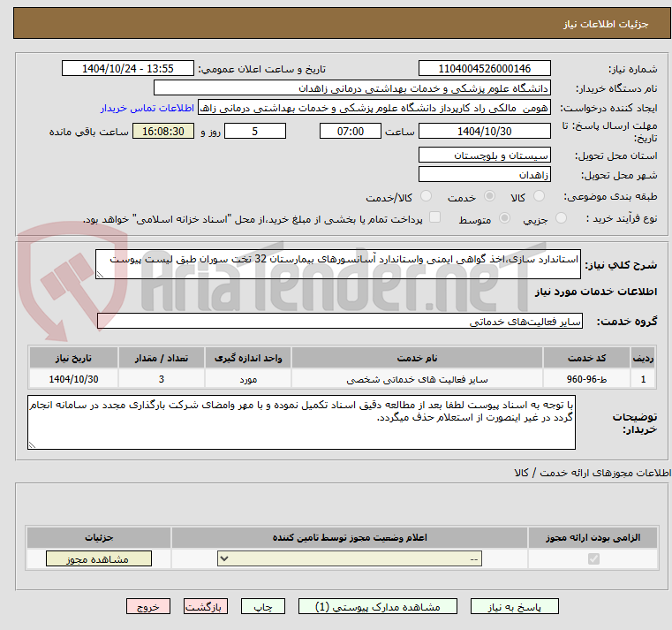Click the 'پاسخ به نیاز' button
Viewport: 672px width, 630px height.
tap(516, 608)
